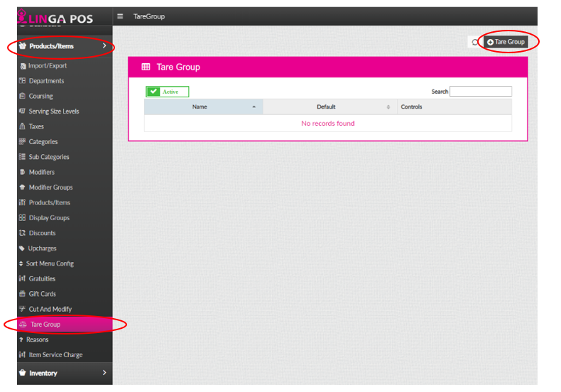Open Upcharges page
This screenshot has height=392, width=561.
tap(65, 249)
